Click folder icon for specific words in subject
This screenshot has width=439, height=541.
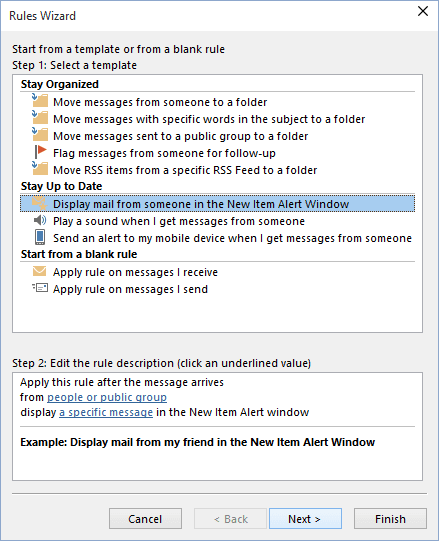pyautogui.click(x=40, y=118)
